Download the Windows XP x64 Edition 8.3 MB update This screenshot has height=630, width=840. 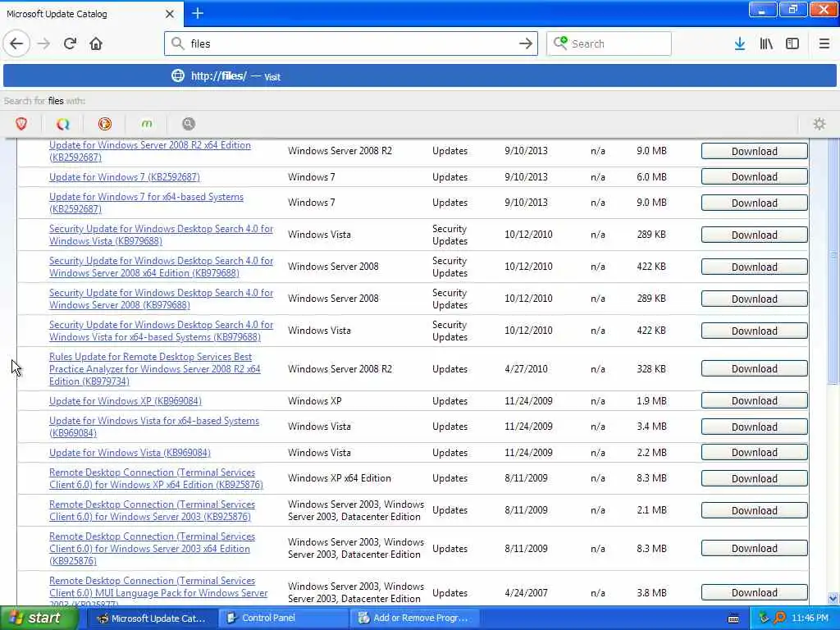(x=755, y=478)
